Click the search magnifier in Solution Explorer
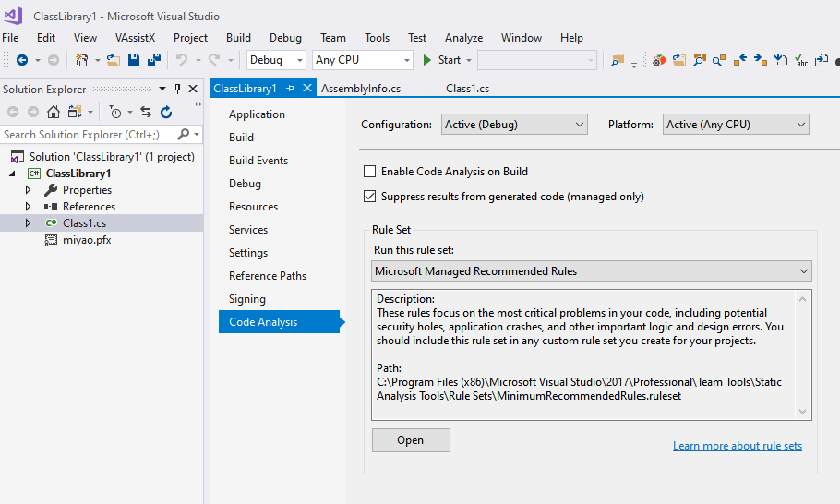840x504 pixels. pos(184,134)
